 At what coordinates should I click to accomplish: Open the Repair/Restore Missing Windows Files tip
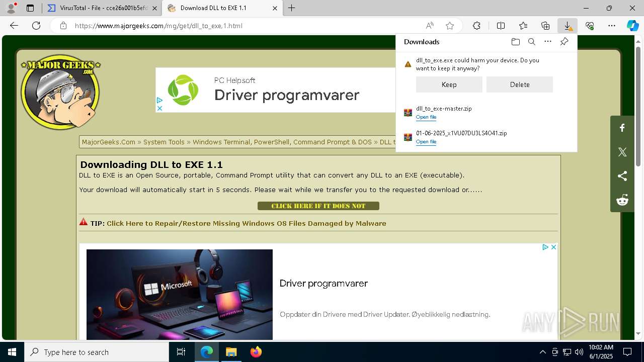point(246,223)
